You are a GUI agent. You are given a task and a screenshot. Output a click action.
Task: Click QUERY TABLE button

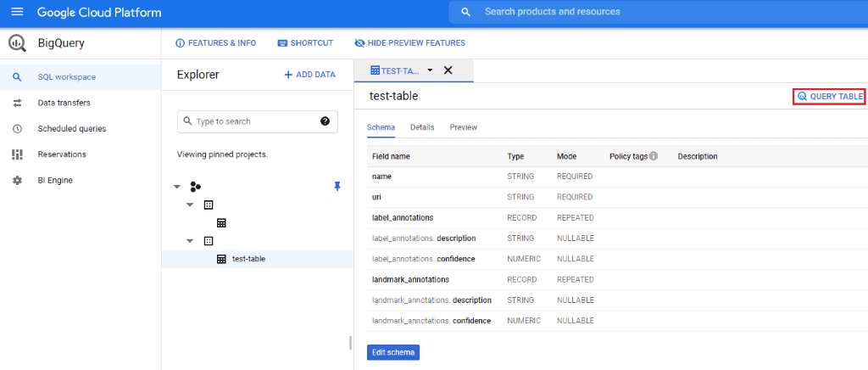[x=829, y=97]
